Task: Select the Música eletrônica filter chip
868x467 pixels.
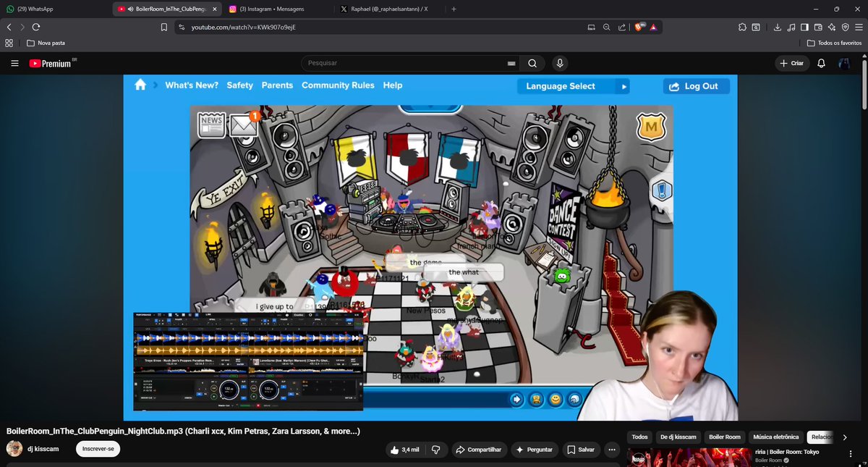Action: (776, 437)
